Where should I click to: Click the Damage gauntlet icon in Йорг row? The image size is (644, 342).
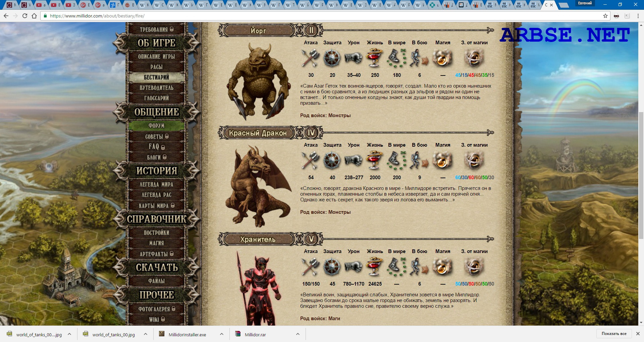pos(354,58)
